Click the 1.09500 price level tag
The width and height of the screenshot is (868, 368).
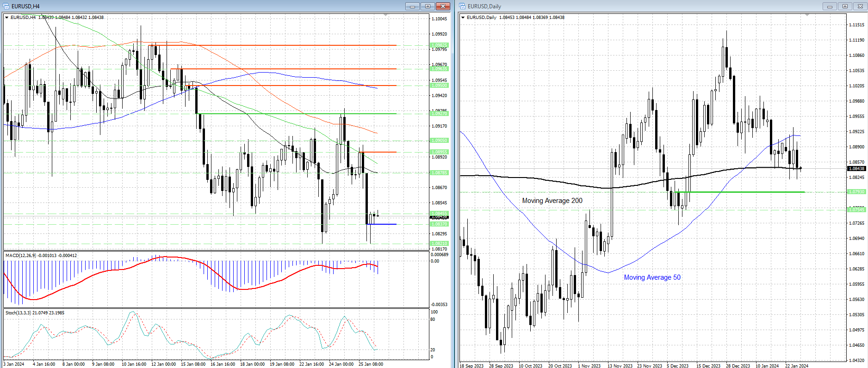[x=440, y=86]
